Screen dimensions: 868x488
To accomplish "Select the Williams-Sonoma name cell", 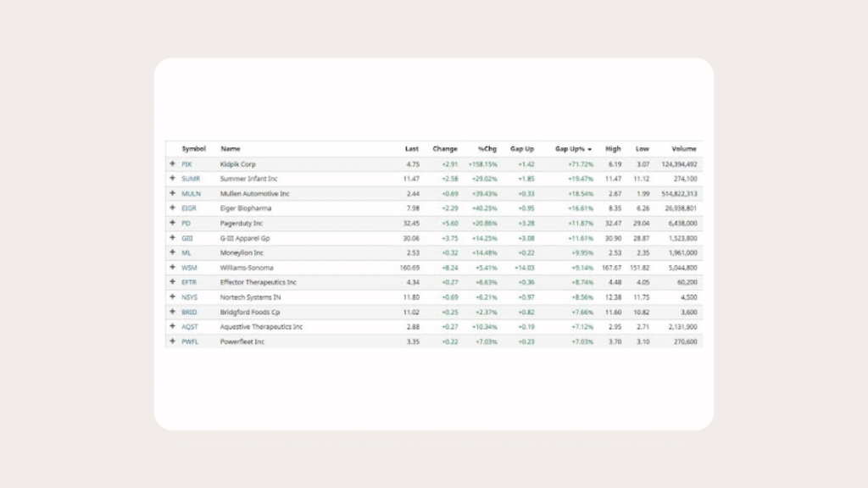I will coord(247,268).
